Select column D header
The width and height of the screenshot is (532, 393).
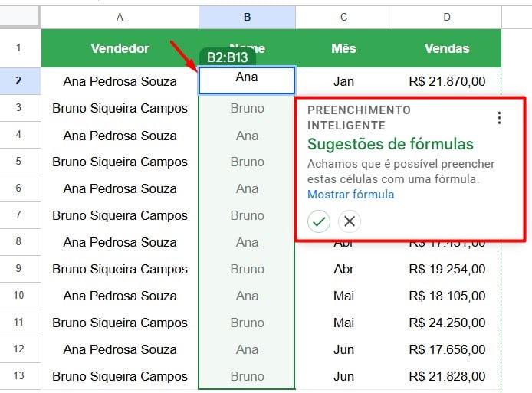(x=447, y=18)
